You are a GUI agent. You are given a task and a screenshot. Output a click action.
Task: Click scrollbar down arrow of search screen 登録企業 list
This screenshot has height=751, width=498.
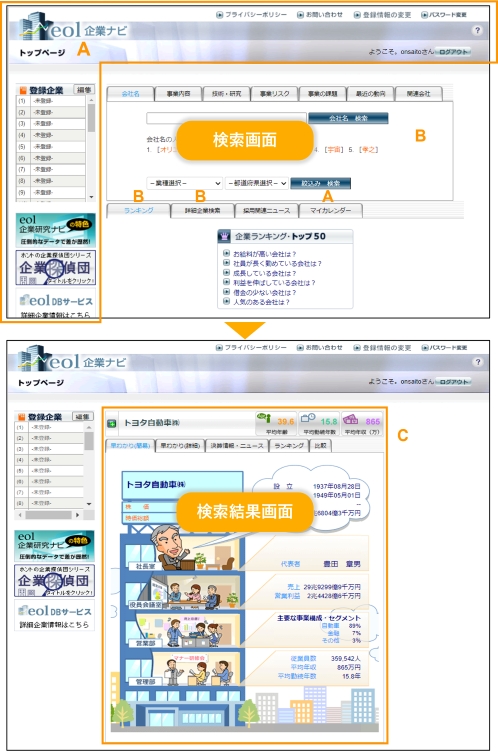[91, 197]
